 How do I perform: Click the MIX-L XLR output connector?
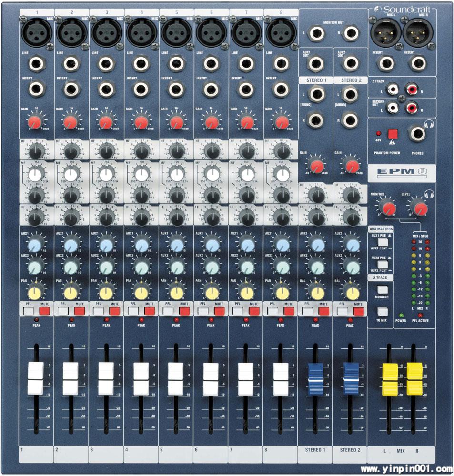click(x=385, y=33)
